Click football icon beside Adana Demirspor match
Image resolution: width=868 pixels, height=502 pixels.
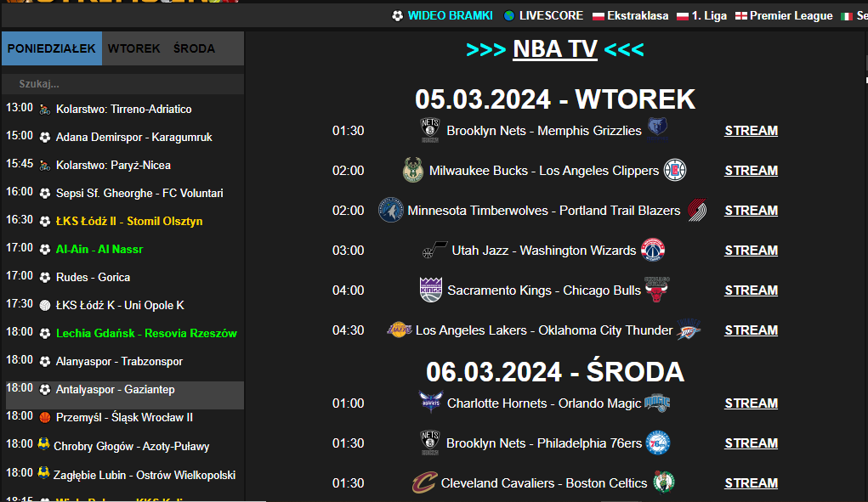45,137
